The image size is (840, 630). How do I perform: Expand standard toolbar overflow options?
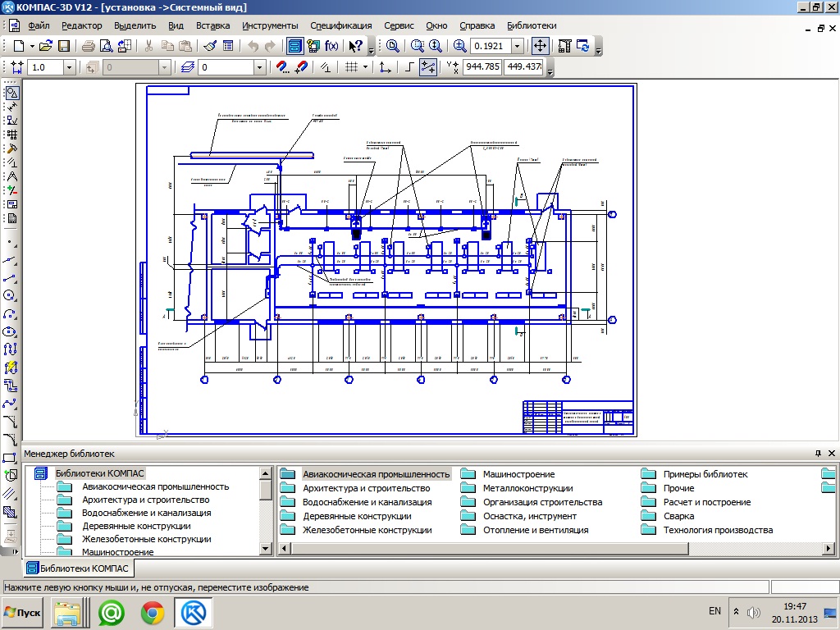pos(372,50)
